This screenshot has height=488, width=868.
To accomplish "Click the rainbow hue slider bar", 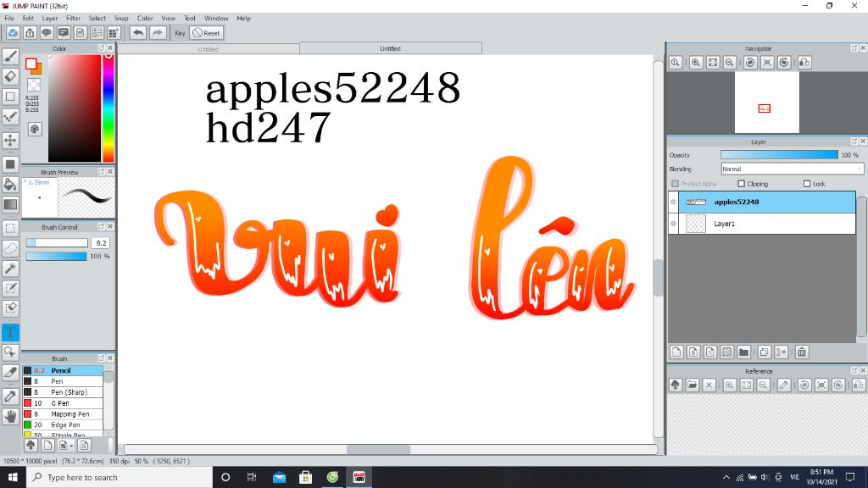I will 108,108.
